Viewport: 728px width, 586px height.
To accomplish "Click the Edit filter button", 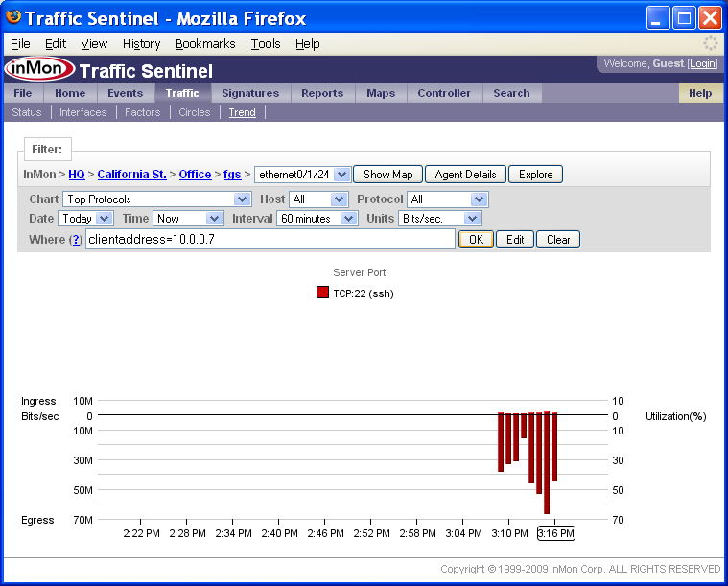I will 515,240.
